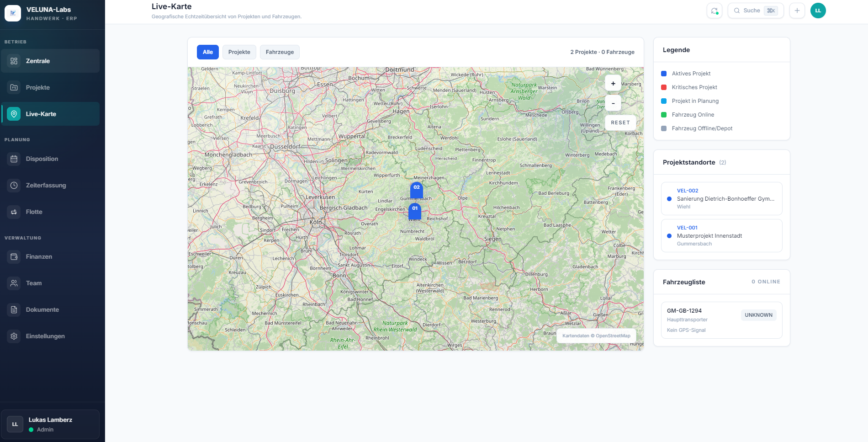Open Dokumente via its file icon
This screenshot has width=868, height=442.
point(14,310)
